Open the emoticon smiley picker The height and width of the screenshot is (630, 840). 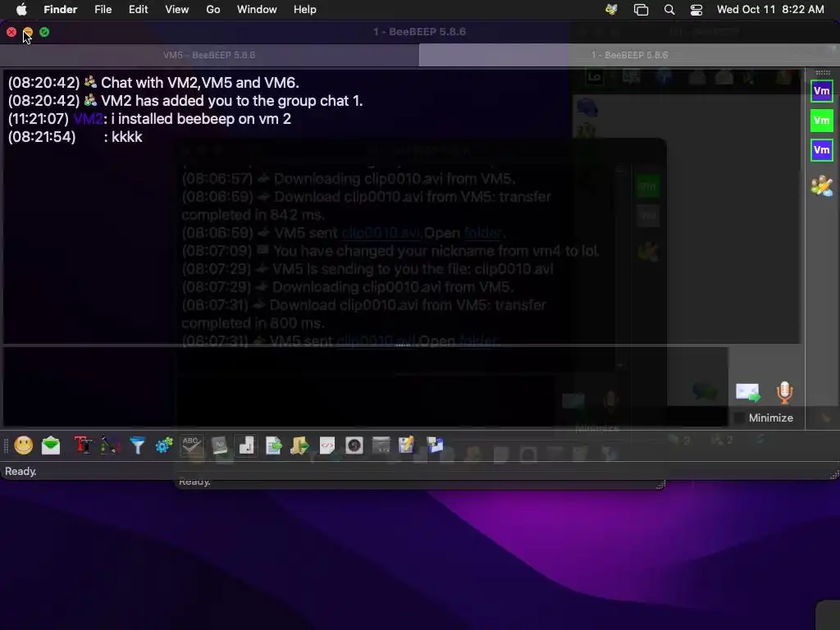(24, 445)
